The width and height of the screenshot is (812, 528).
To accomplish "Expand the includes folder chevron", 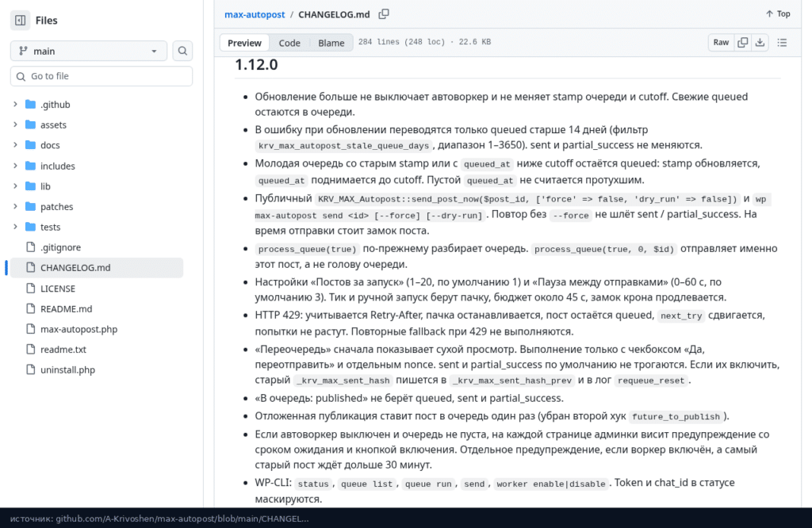I will (15, 166).
